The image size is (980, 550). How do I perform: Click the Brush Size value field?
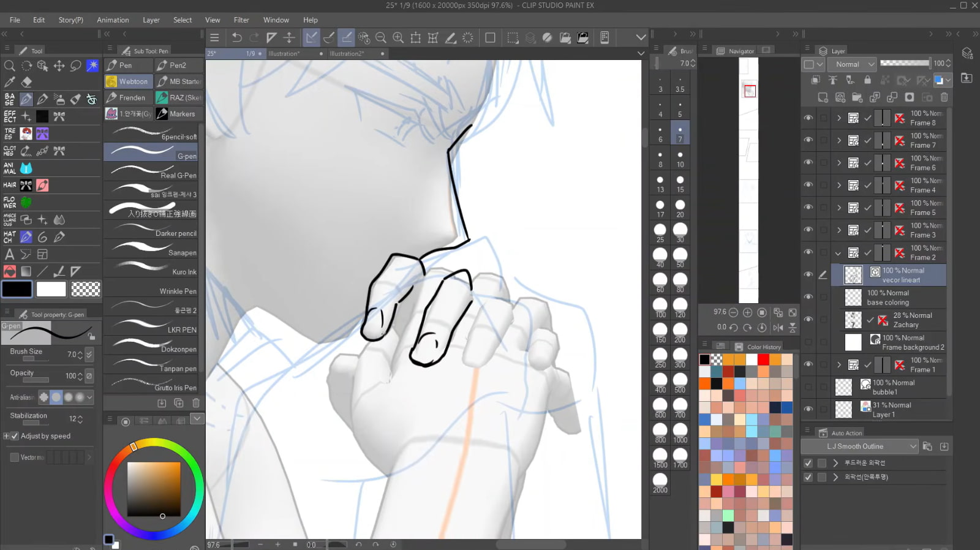[71, 355]
